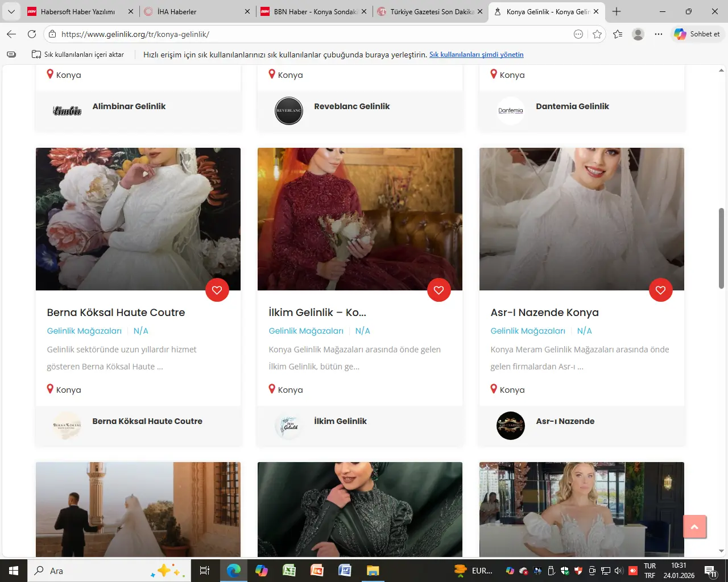728x582 pixels.
Task: Open the browser profile avatar icon
Action: click(638, 34)
